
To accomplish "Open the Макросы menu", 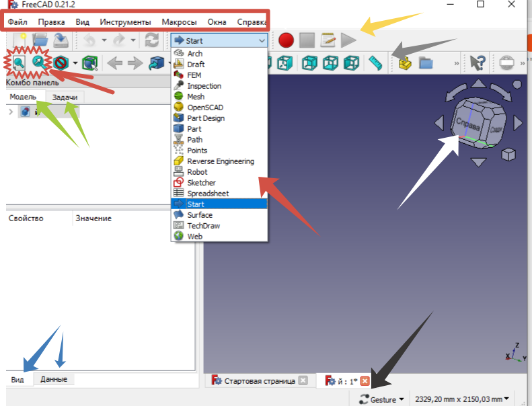I will [x=179, y=22].
